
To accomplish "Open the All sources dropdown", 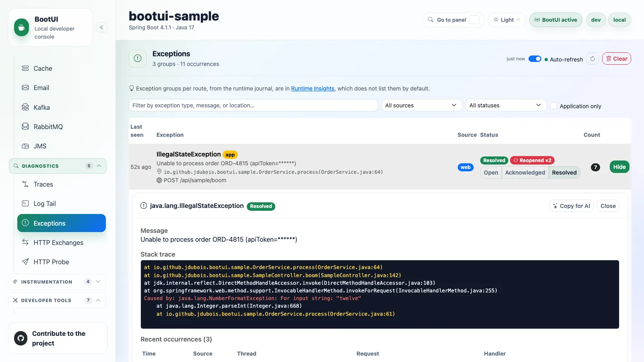I will click(x=421, y=105).
